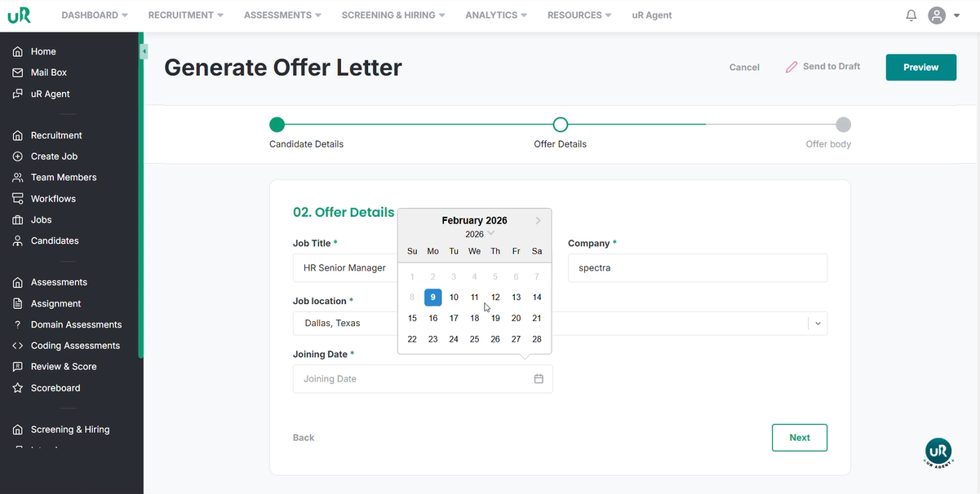Click the Next button
This screenshot has width=980, height=494.
point(799,438)
